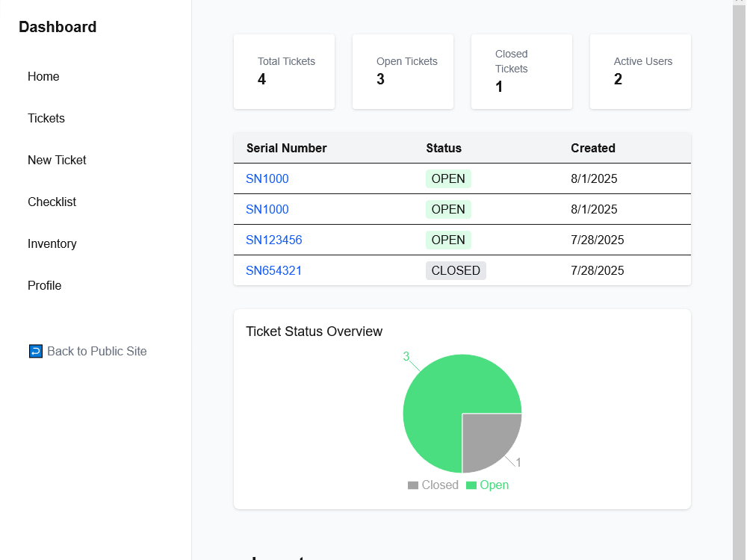Open the first SN1000 ticket link

[x=267, y=179]
